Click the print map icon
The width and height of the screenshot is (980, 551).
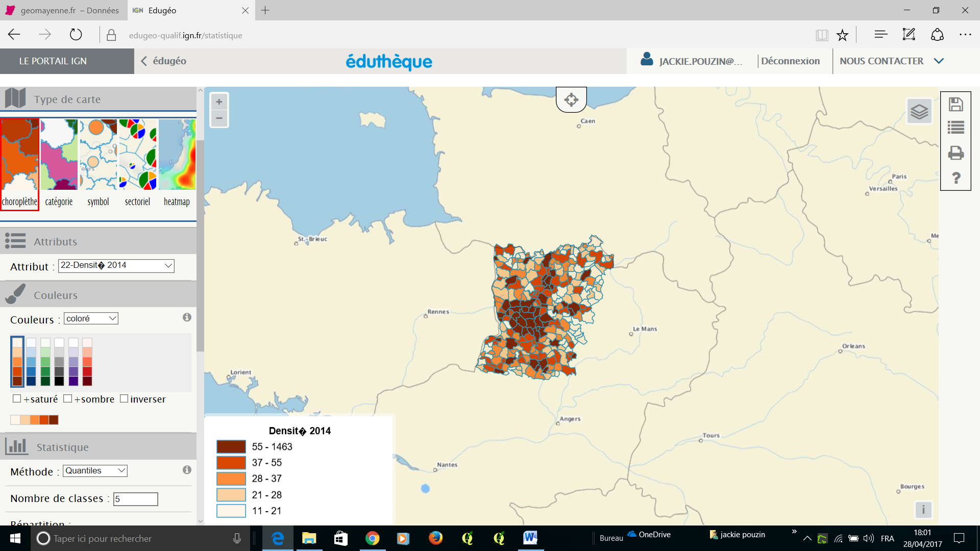[955, 153]
